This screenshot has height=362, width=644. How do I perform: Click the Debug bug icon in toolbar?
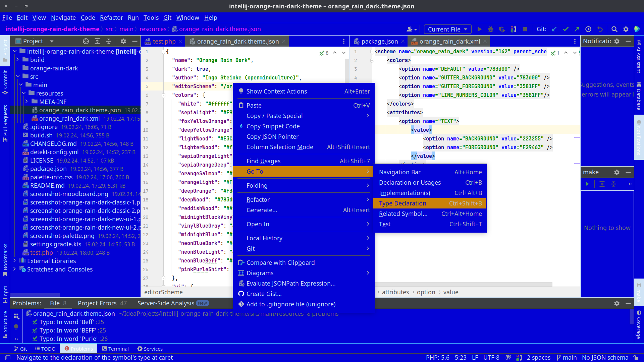pos(491,29)
